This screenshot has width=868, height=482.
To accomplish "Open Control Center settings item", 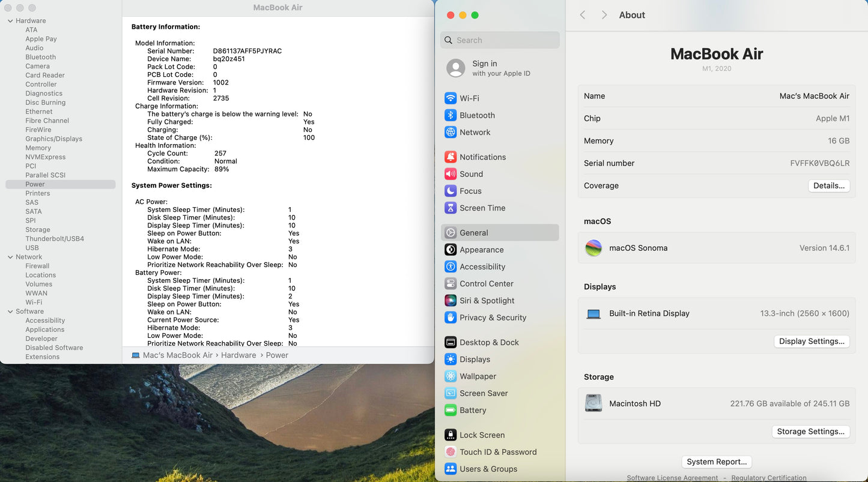I will (486, 284).
